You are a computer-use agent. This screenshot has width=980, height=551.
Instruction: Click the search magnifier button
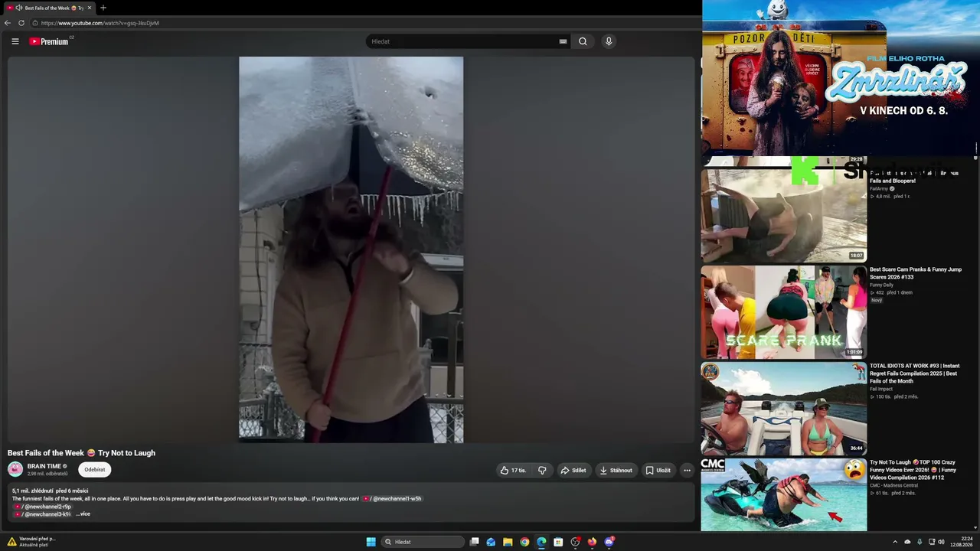point(583,41)
